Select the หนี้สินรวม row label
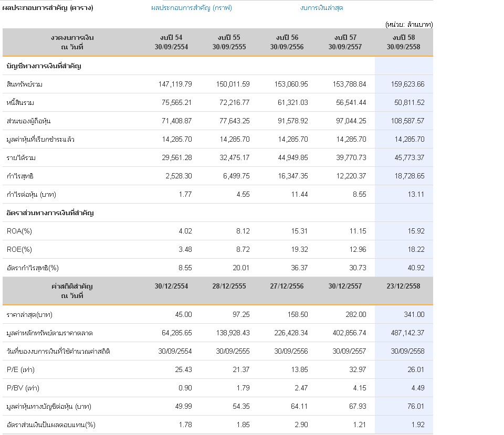 pyautogui.click(x=20, y=103)
